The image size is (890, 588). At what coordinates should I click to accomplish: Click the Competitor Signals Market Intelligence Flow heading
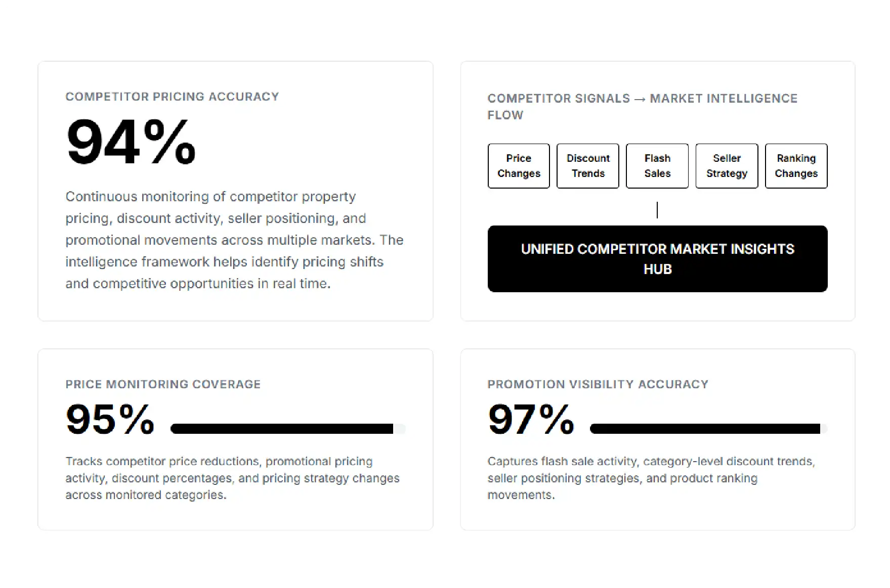tap(643, 106)
